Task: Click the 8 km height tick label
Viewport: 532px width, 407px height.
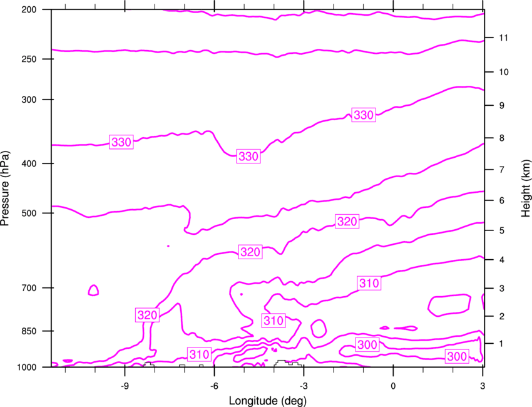Action: [x=501, y=138]
